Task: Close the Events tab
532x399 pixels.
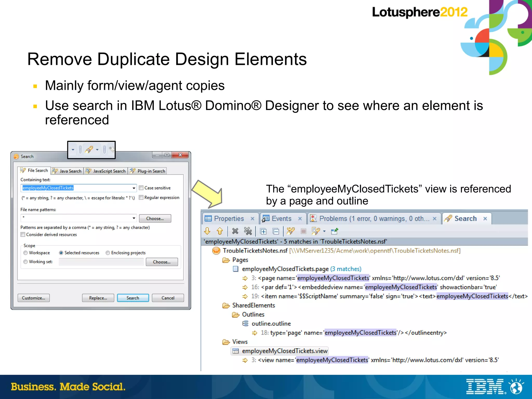Action: click(x=300, y=219)
